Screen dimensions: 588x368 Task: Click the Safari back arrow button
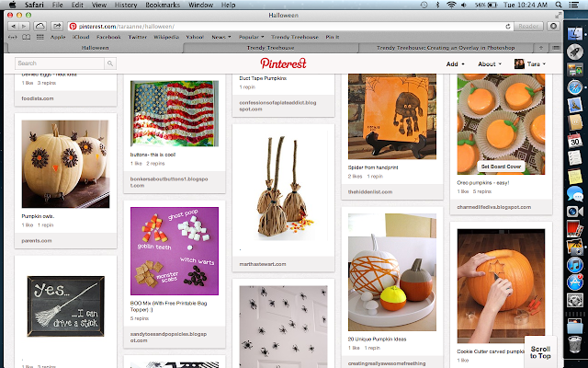pyautogui.click(x=14, y=27)
